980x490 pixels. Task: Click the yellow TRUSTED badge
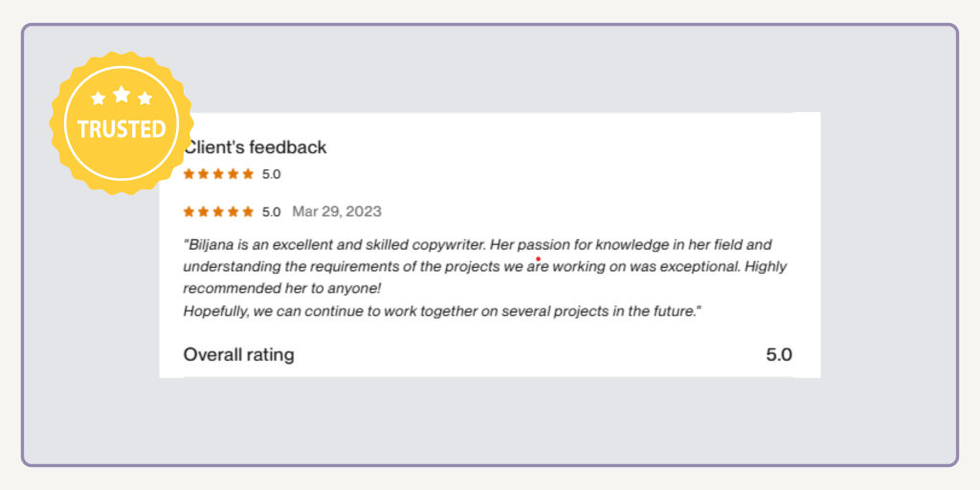pos(122,125)
